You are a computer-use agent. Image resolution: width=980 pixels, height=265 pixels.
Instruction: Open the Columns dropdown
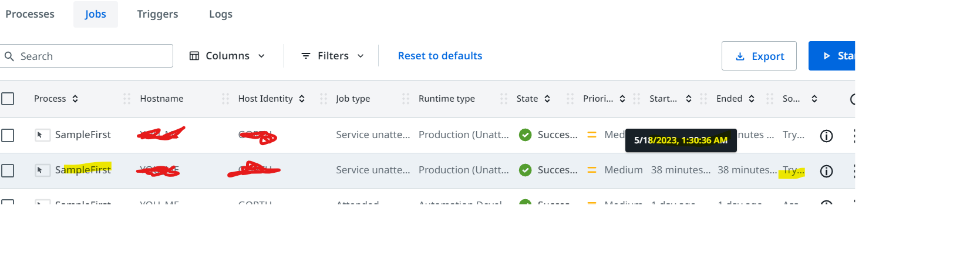(227, 56)
